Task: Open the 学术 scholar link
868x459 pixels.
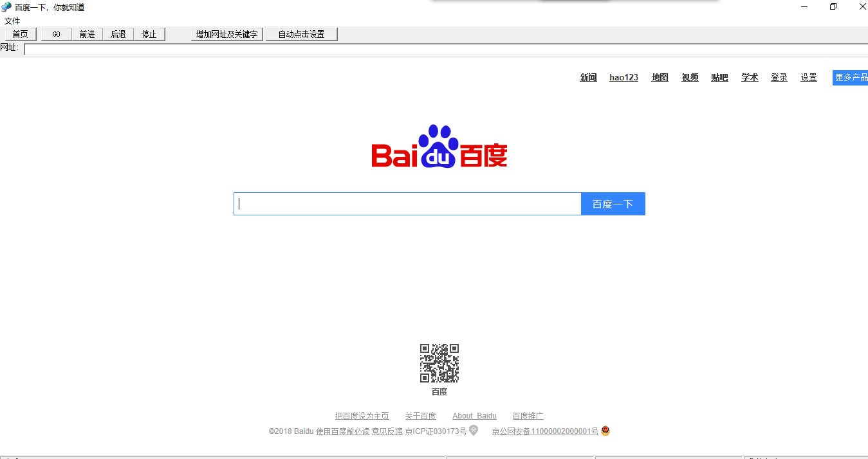Action: coord(750,77)
